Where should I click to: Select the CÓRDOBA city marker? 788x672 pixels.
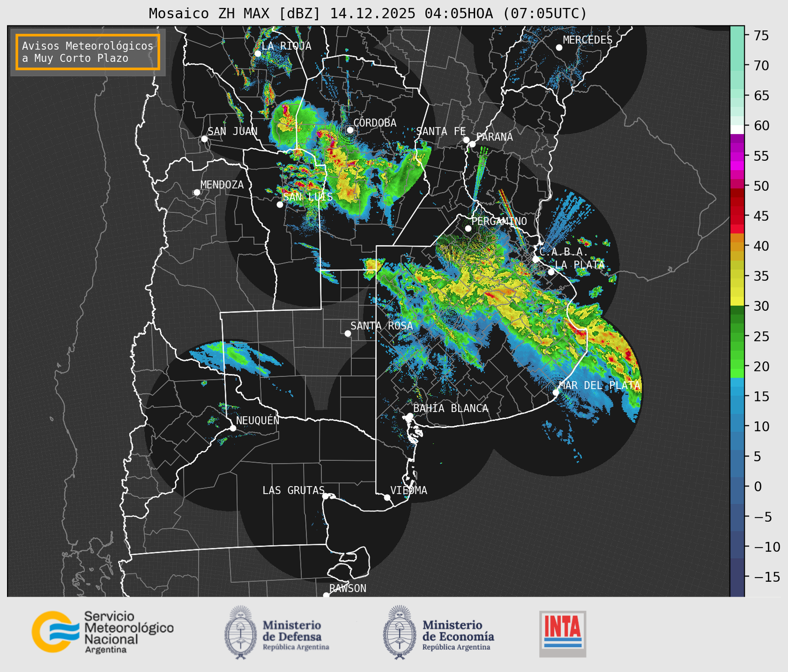coord(350,130)
